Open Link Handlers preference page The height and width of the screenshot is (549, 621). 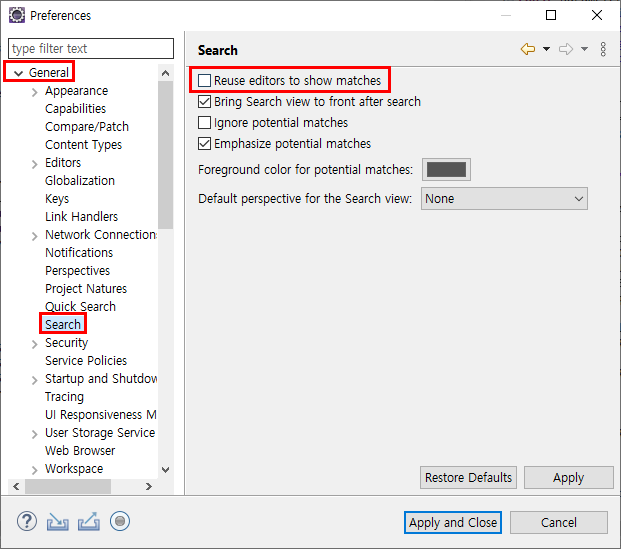[81, 217]
